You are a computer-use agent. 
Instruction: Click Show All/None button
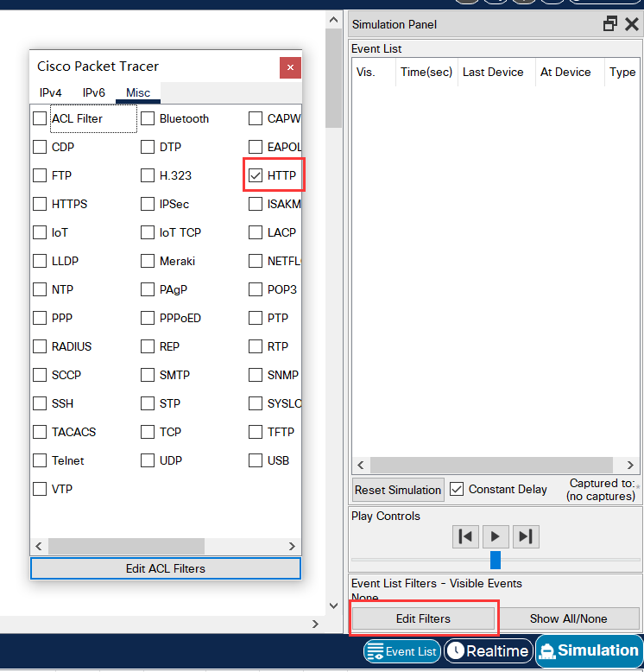click(568, 618)
